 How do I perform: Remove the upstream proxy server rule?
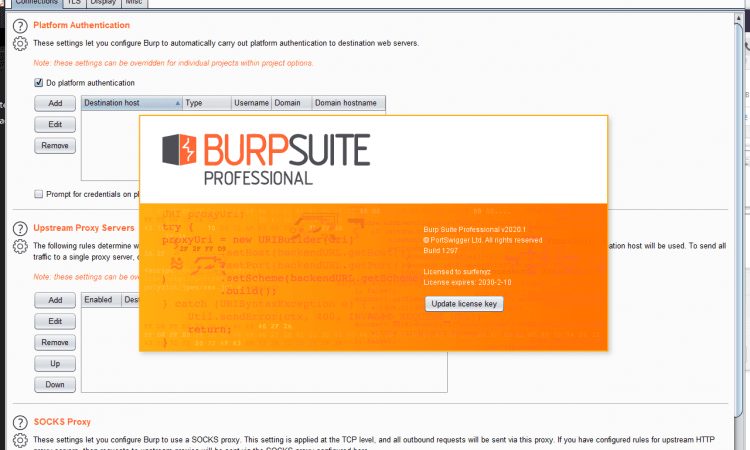click(55, 342)
